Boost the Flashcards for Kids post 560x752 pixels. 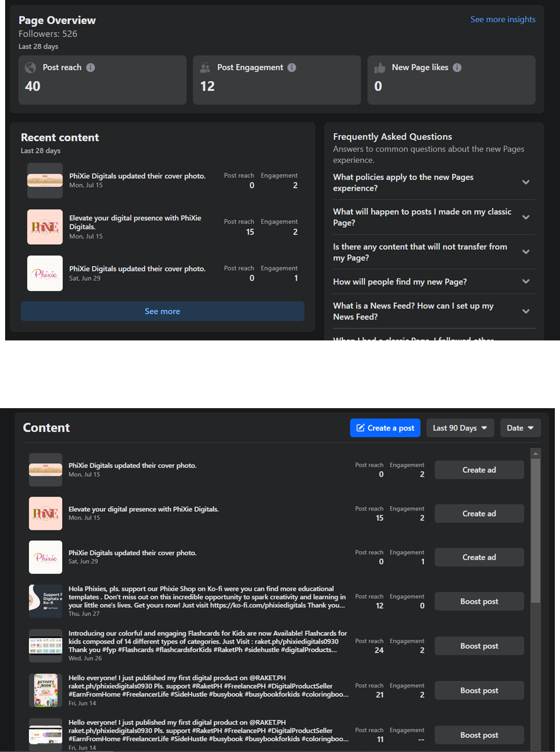479,646
